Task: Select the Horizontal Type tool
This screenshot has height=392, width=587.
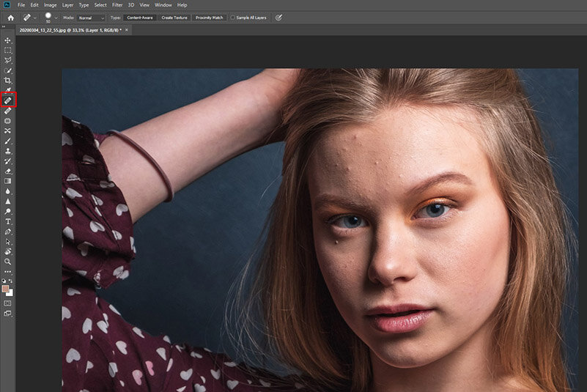Action: (8, 221)
